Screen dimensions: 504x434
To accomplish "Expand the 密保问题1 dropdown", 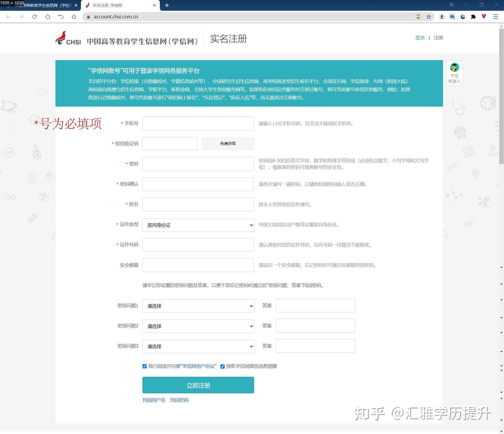I will click(x=198, y=306).
